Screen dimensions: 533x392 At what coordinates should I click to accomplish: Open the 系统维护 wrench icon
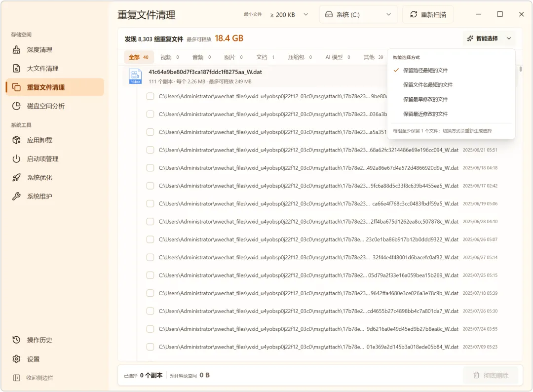[x=16, y=196]
